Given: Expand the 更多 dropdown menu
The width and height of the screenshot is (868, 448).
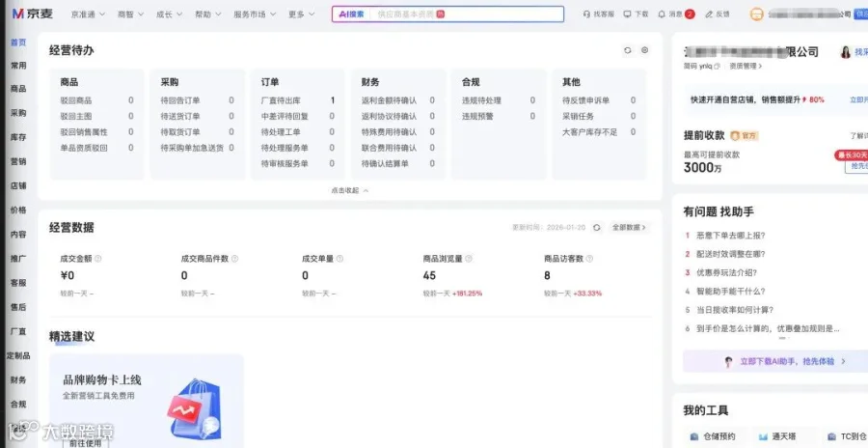Looking at the screenshot, I should [x=302, y=14].
